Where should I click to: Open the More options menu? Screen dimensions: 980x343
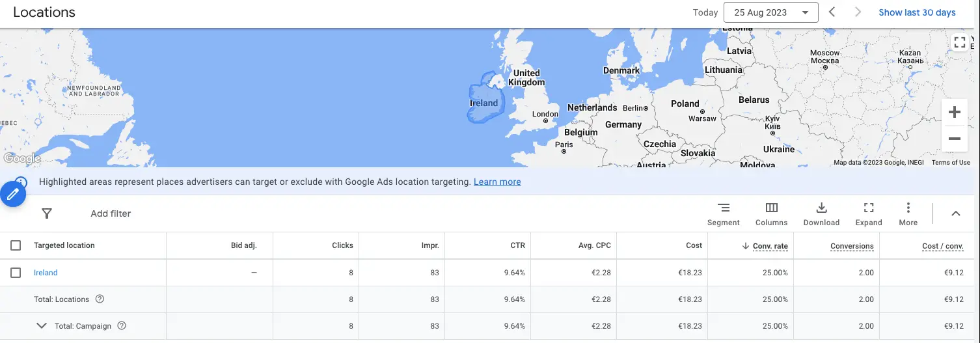pyautogui.click(x=908, y=214)
